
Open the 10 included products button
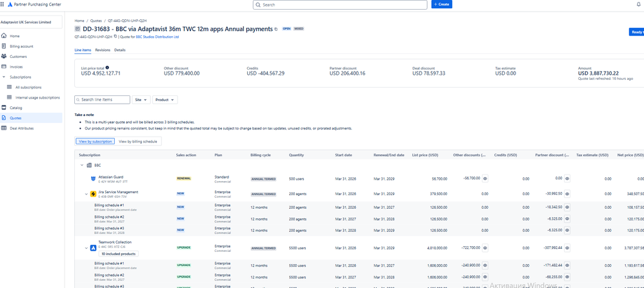click(x=119, y=254)
